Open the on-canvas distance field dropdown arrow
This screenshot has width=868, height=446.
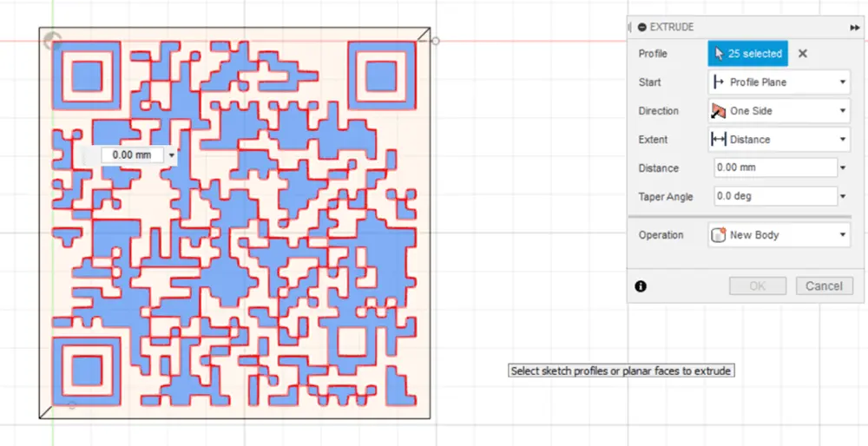[x=172, y=155]
